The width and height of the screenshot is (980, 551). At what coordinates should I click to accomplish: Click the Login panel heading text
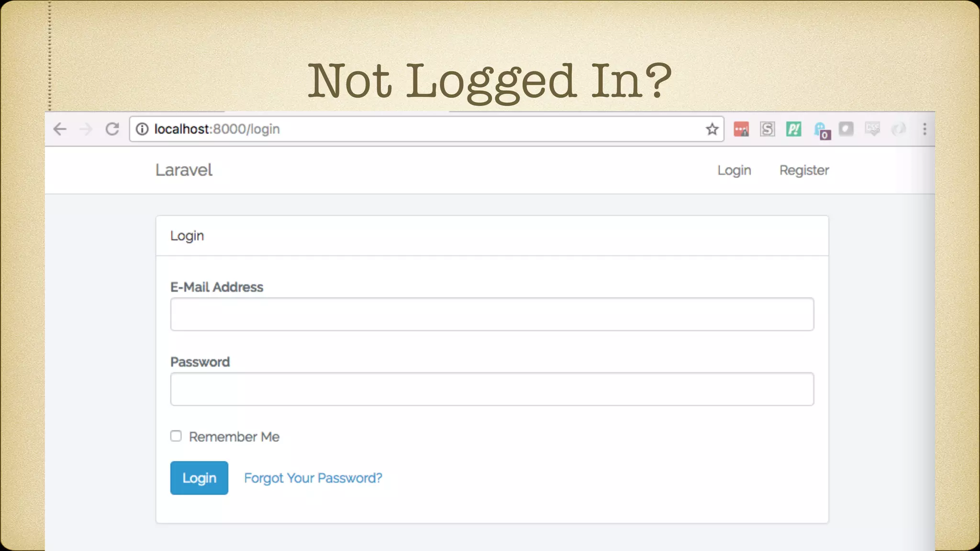[187, 236]
